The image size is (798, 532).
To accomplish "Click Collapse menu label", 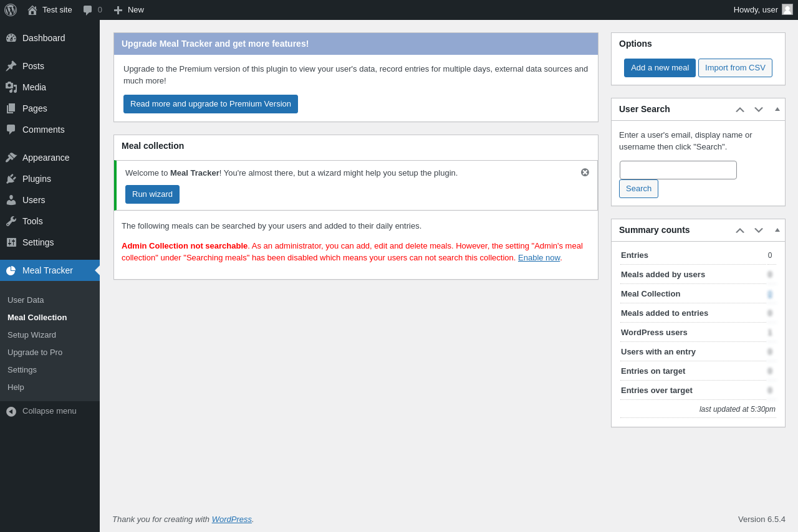I will [49, 411].
